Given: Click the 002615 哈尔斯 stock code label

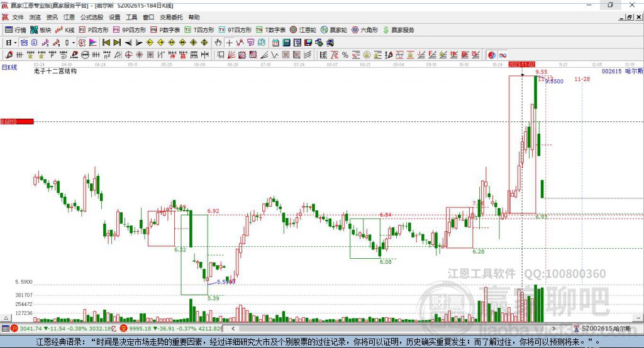Looking at the screenshot, I should pos(622,71).
